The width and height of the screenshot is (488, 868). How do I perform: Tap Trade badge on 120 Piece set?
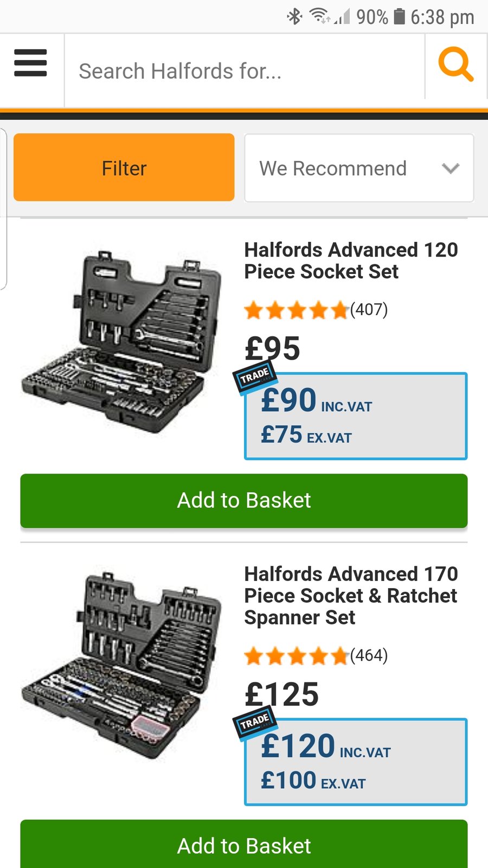(255, 375)
